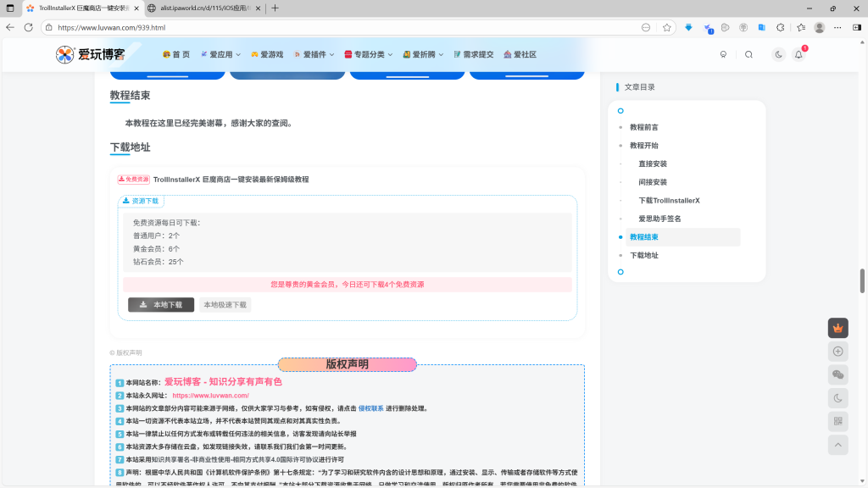Go back with browser back arrow
The height and width of the screenshot is (488, 868).
(x=10, y=27)
